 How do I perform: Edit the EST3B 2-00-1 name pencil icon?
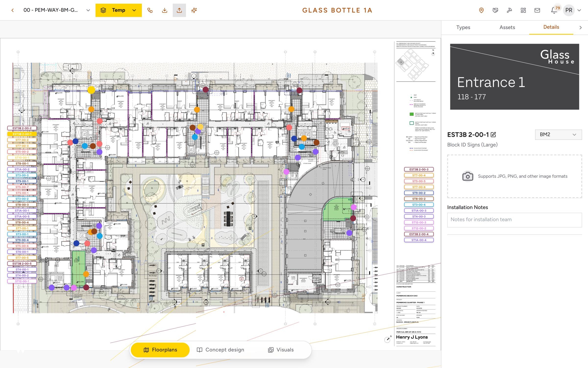click(x=493, y=134)
